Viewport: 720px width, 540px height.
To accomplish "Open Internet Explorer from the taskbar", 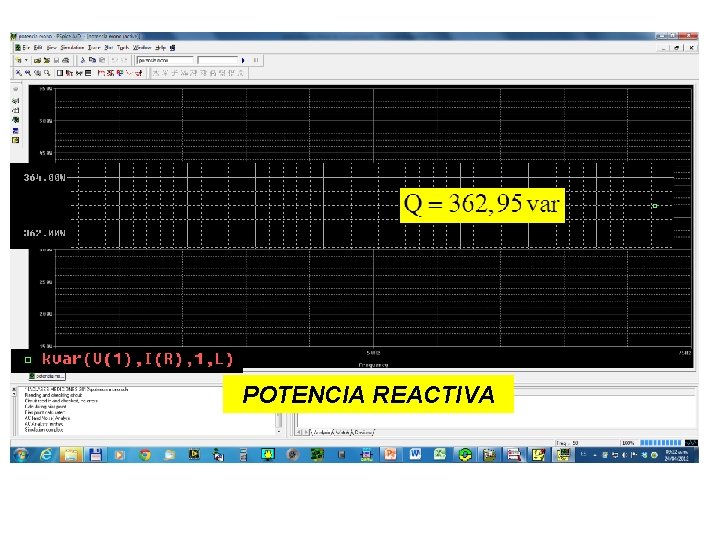I will [x=46, y=455].
